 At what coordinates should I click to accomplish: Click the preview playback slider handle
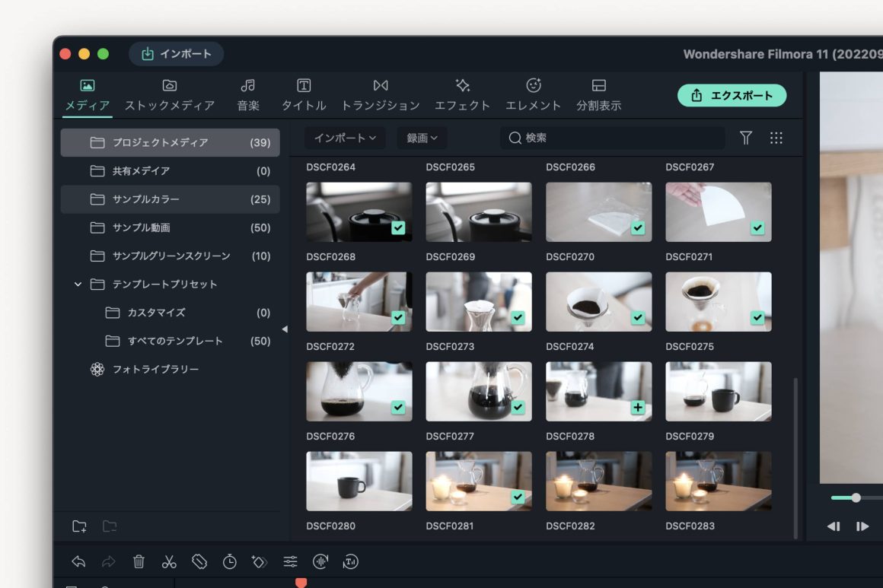click(x=856, y=497)
